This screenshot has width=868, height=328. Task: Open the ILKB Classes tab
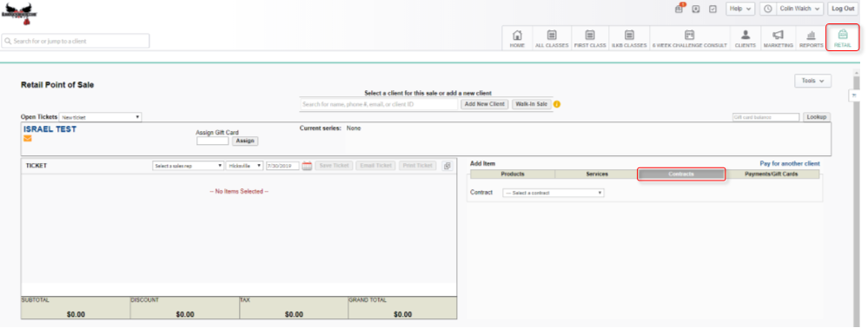[629, 39]
